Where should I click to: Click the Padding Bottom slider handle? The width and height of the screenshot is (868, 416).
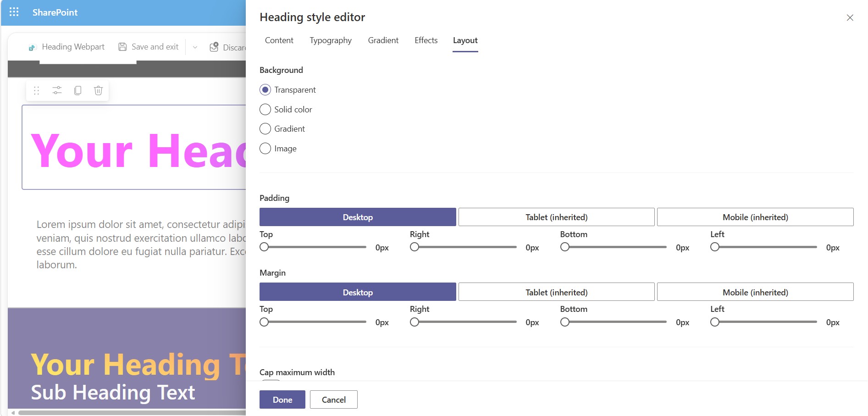click(565, 247)
